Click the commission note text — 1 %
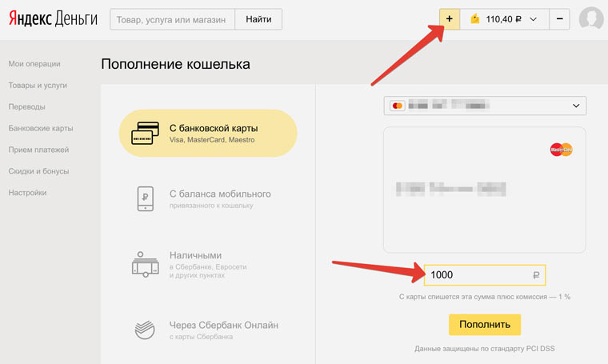This screenshot has height=364, width=608. tap(485, 297)
